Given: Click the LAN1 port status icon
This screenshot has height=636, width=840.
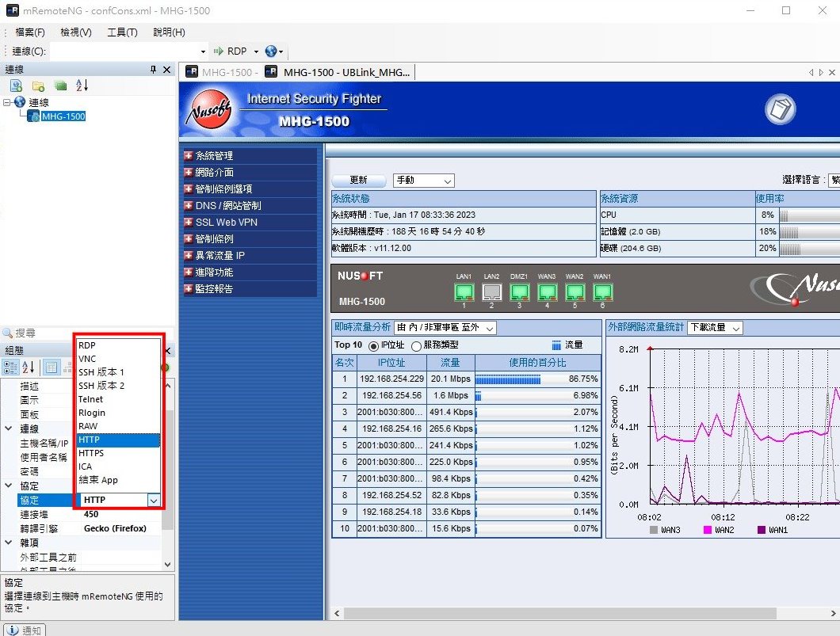Looking at the screenshot, I should click(464, 291).
